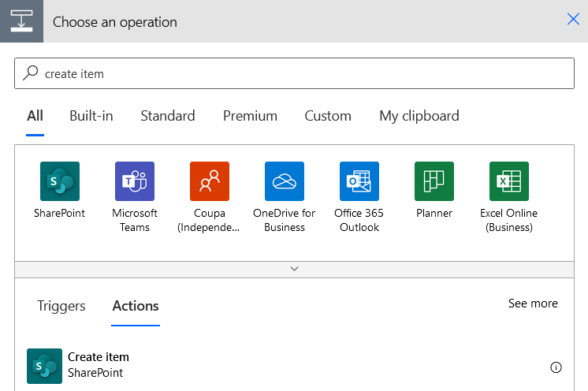Open the Coupa connector

pyautogui.click(x=209, y=181)
